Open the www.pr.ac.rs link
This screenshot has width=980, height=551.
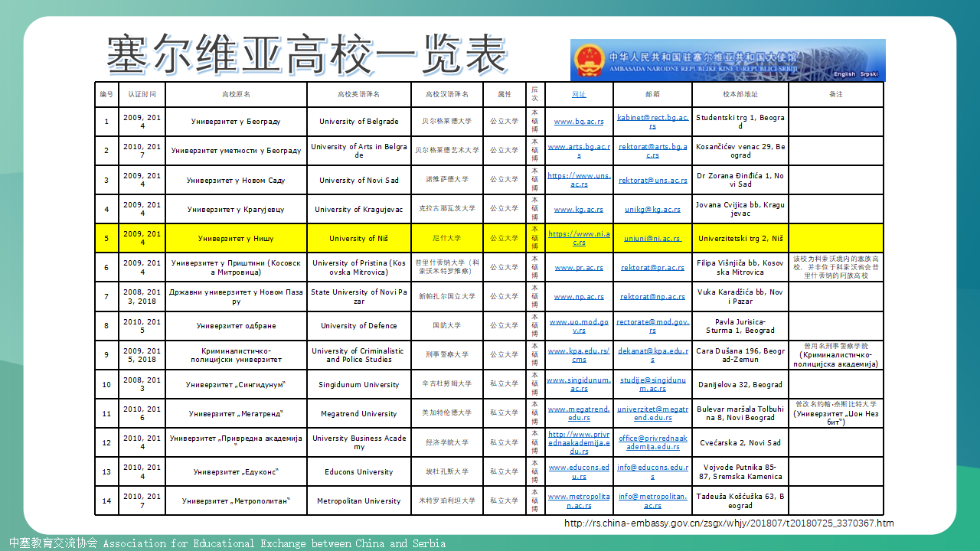[x=579, y=268]
